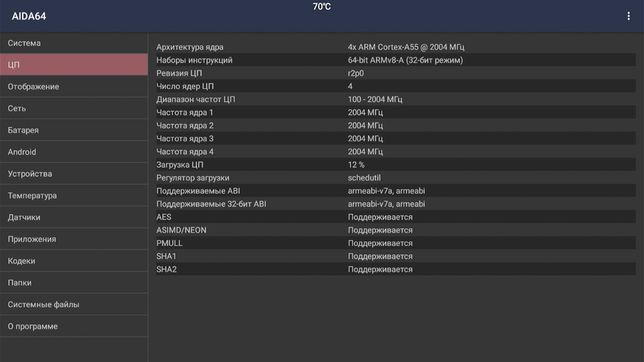This screenshot has width=644, height=362.
Task: Click the AIDA64 app title
Action: (x=29, y=16)
